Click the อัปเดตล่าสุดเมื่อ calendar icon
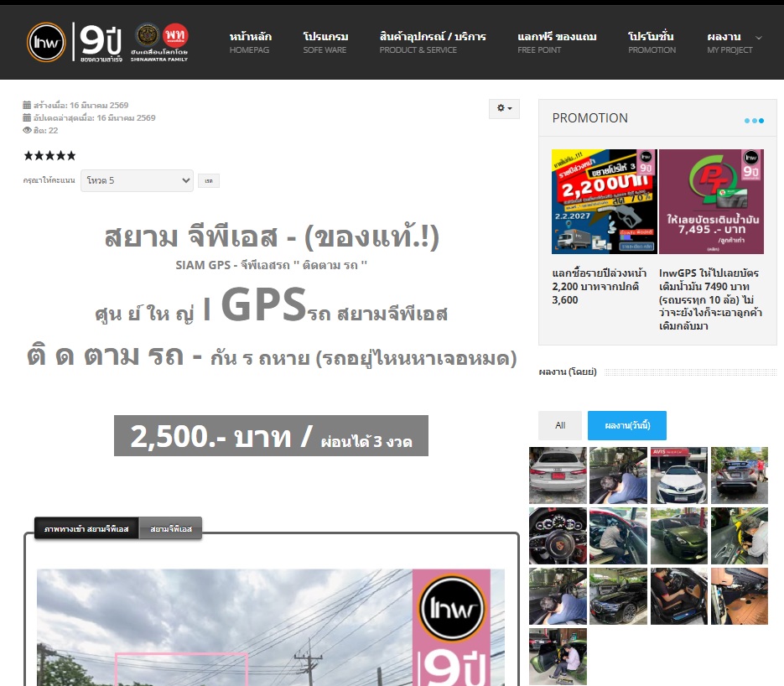Viewport: 784px width, 686px height. [27, 117]
